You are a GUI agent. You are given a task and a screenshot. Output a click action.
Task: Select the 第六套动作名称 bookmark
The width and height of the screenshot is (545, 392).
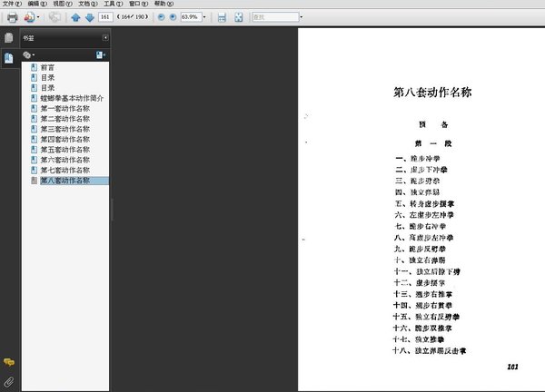pyautogui.click(x=65, y=160)
